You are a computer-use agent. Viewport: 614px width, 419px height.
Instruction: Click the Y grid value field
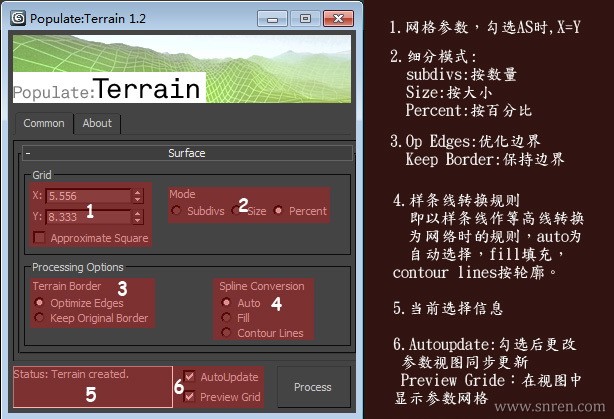pyautogui.click(x=89, y=217)
